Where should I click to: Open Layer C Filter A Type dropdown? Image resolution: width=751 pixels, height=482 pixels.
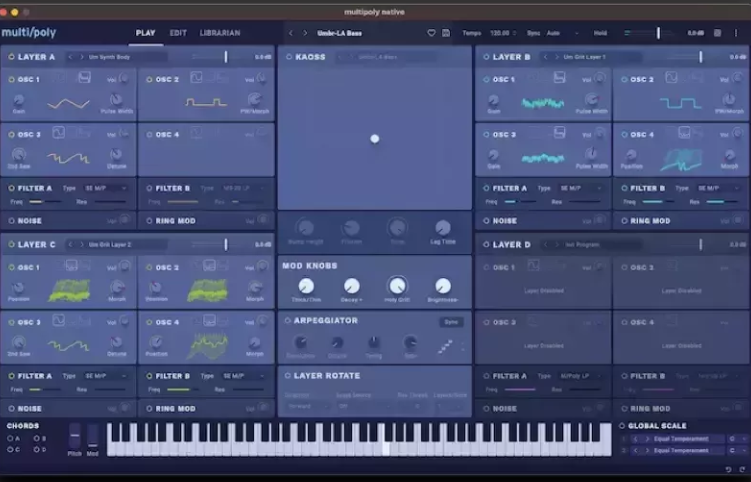click(x=105, y=376)
